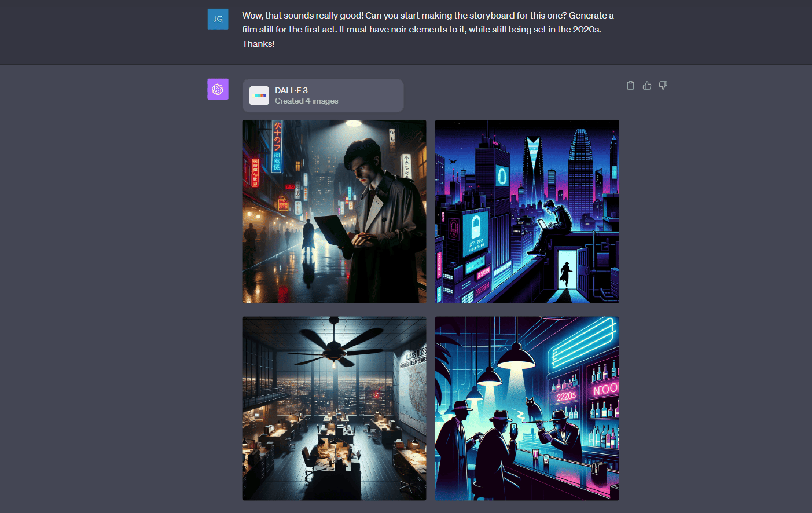Click the user's storyboard request message

pyautogui.click(x=428, y=30)
